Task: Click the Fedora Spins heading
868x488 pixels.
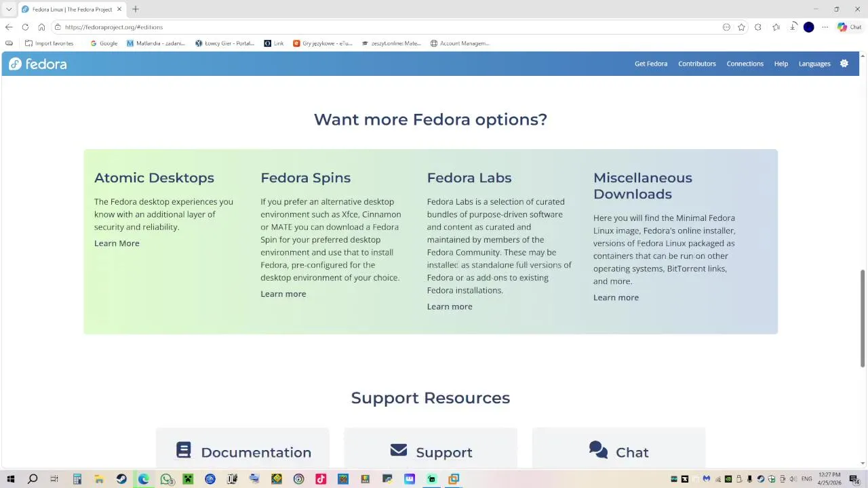Action: [x=306, y=178]
